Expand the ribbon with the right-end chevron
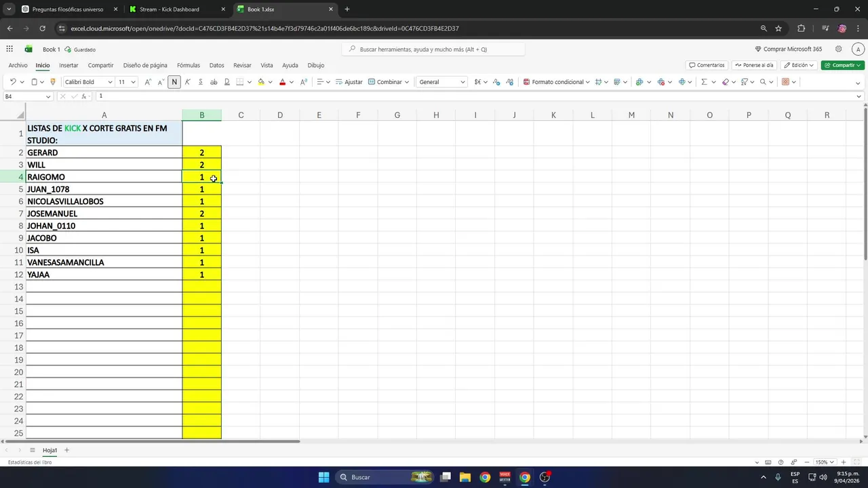Viewport: 868px width, 488px height. [858, 83]
